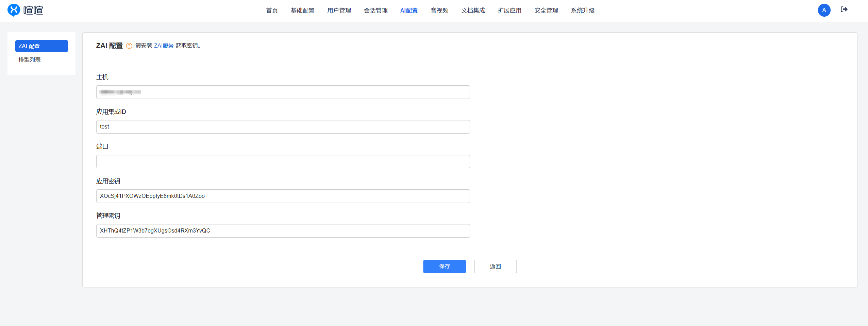Open 安全管理 navigation item
Image resolution: width=868 pixels, height=326 pixels.
coord(546,11)
